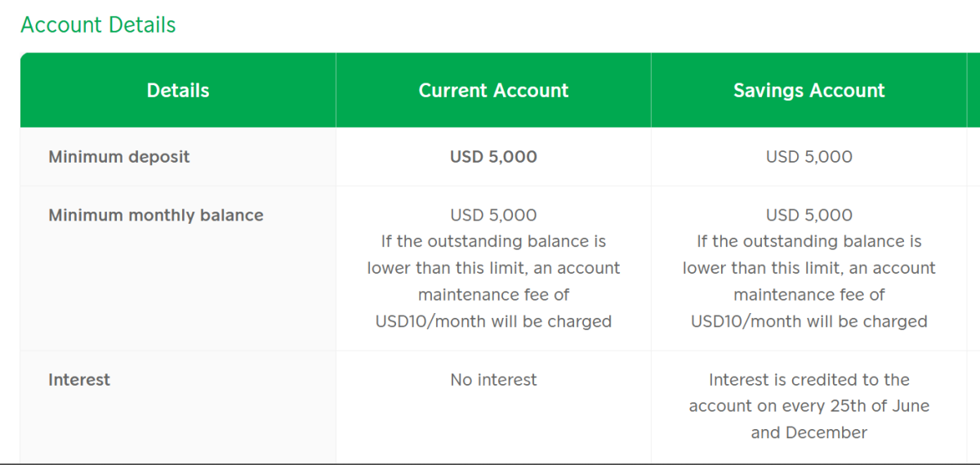Click 'and December' text in Savings column
The height and width of the screenshot is (465, 980).
(x=808, y=433)
